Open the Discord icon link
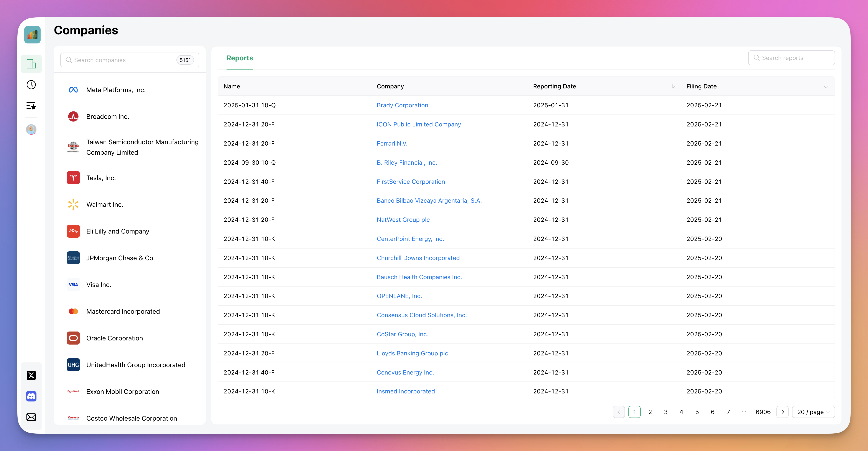 pos(31,396)
